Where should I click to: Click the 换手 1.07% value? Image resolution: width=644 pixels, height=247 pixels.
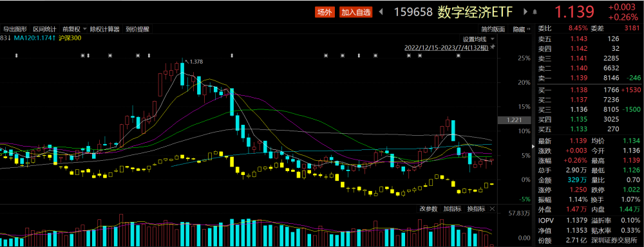[630, 200]
